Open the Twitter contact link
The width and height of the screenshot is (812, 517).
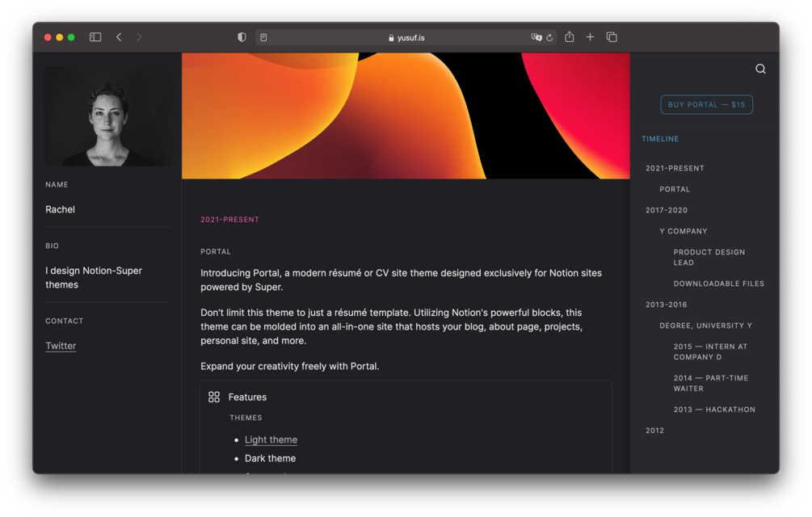(61, 346)
